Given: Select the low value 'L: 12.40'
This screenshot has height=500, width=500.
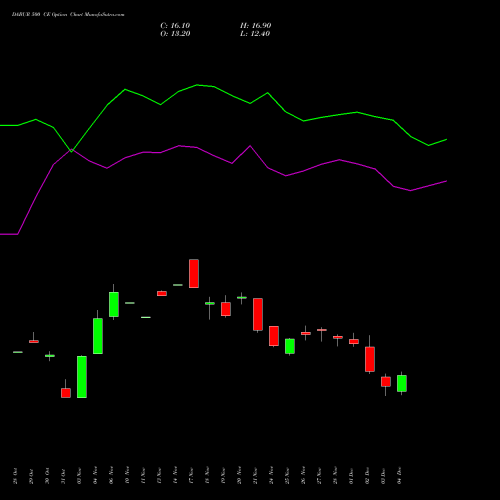Looking at the screenshot, I should coord(255,34).
